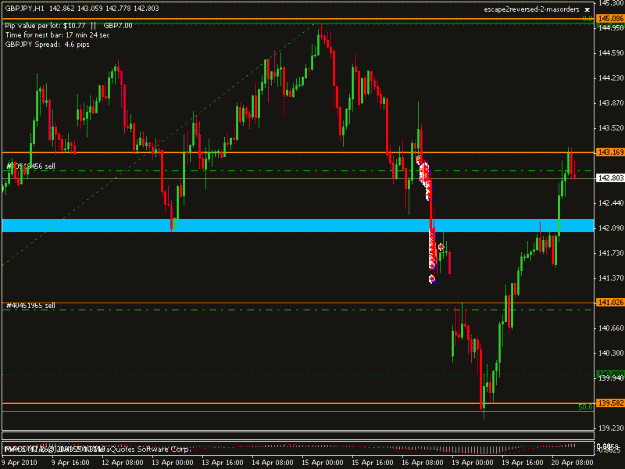Select the sell order label ending in 56
The width and height of the screenshot is (625, 469).
click(x=31, y=166)
